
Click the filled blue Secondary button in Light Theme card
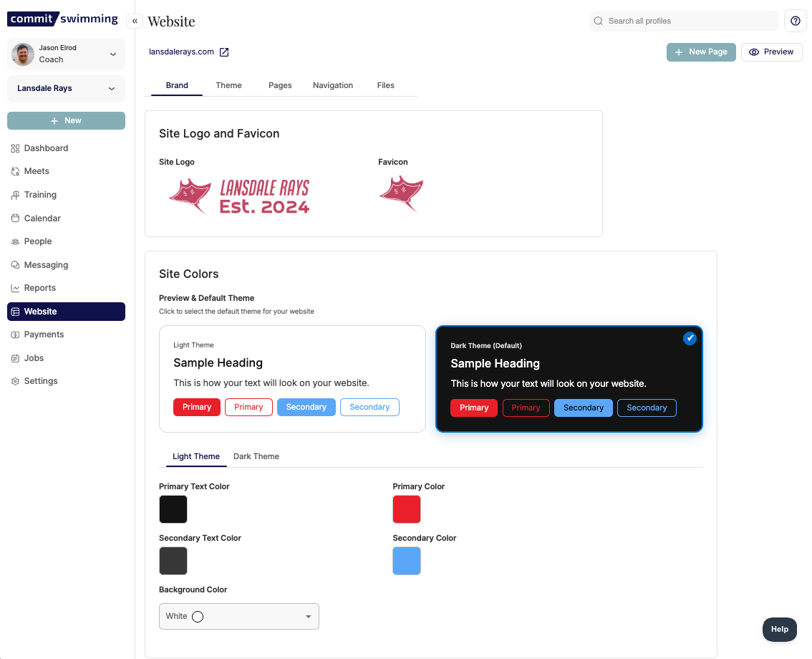[x=306, y=407]
